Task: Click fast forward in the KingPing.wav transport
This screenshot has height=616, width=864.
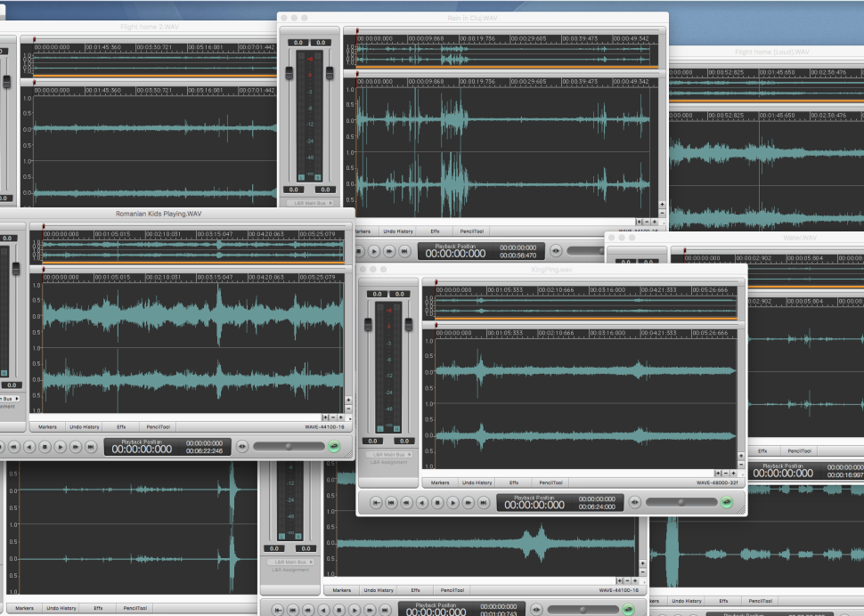Action: click(x=469, y=503)
